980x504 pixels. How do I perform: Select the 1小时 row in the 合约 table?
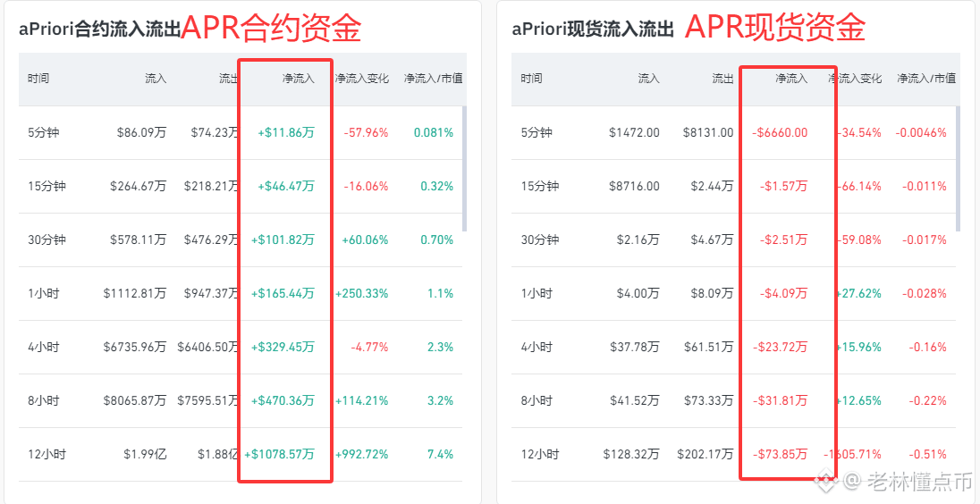pos(241,293)
